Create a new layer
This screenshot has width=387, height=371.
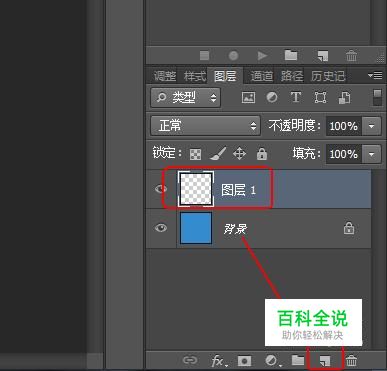tap(325, 361)
